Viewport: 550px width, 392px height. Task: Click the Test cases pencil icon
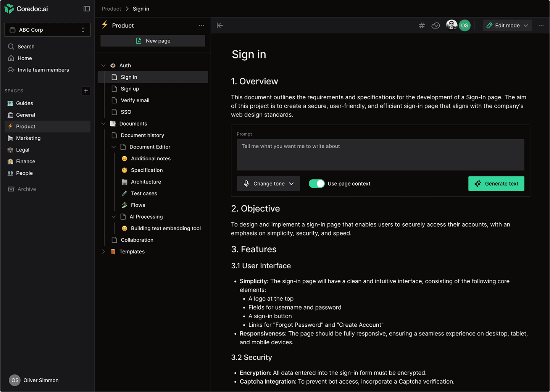point(124,194)
